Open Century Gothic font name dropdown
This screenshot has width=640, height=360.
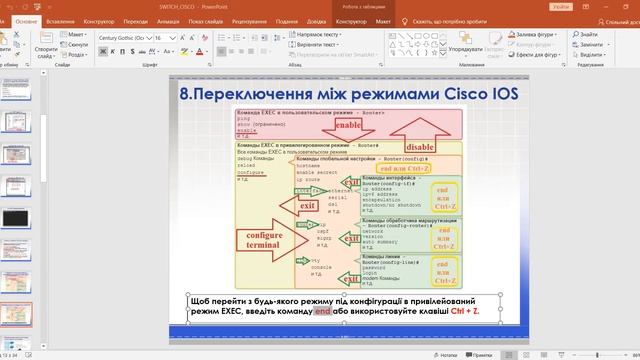(x=149, y=38)
